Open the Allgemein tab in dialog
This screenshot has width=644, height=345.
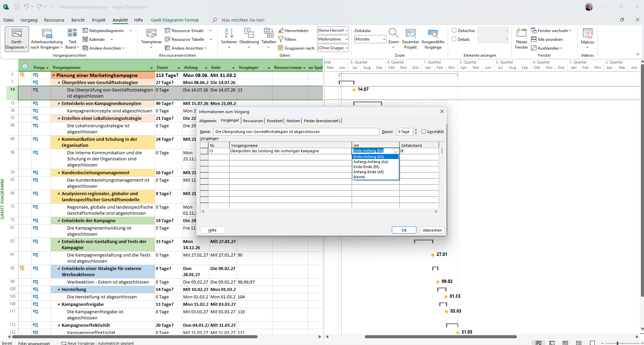click(208, 121)
